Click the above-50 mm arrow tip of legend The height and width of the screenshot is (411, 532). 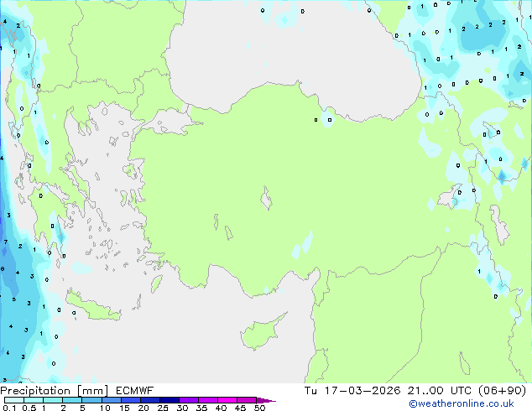[x=266, y=400]
